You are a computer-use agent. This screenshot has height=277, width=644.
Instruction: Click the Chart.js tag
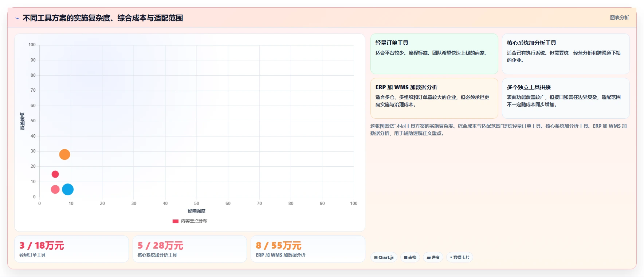pyautogui.click(x=384, y=257)
